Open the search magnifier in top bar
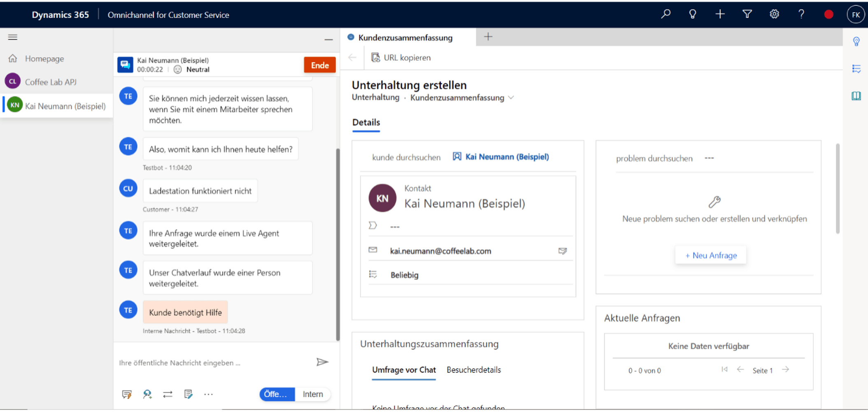This screenshot has height=412, width=868. pos(666,14)
